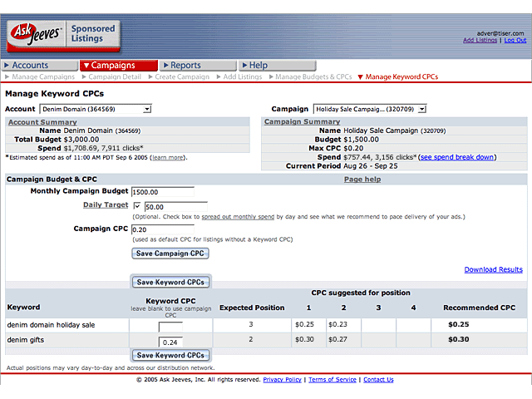Click the Ask Jeeves logo
532x399 pixels.
(32, 37)
